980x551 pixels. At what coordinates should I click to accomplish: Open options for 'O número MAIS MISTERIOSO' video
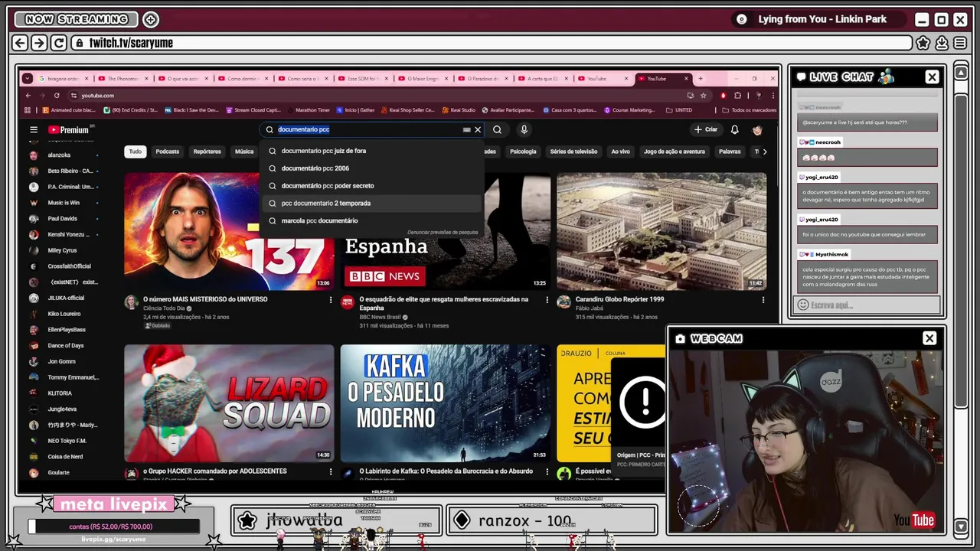point(331,300)
